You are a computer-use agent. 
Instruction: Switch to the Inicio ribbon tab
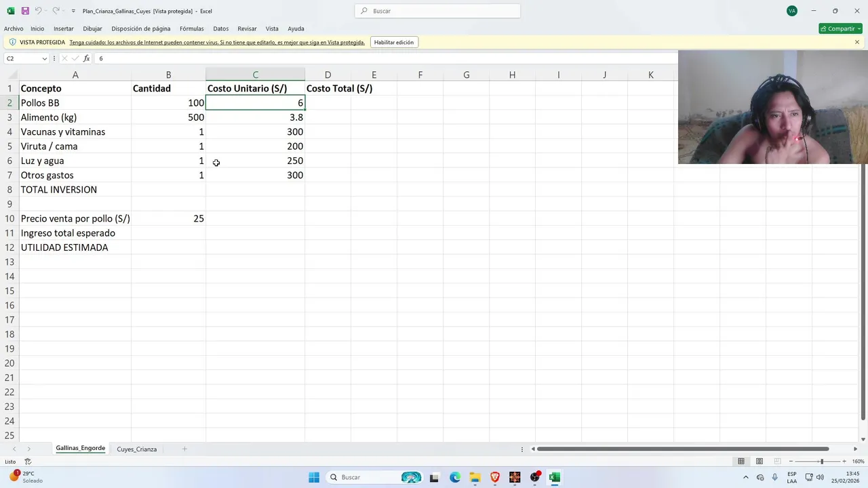point(37,28)
